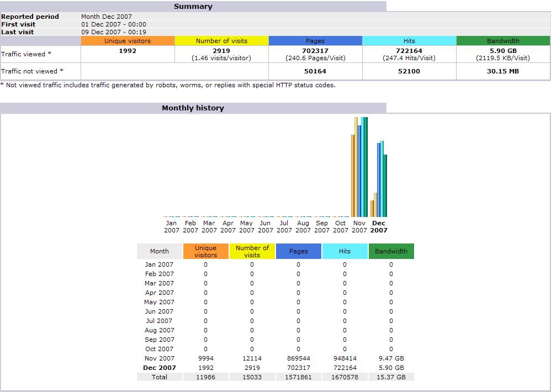Click the Total row label
The width and height of the screenshot is (551, 392).
point(160,377)
